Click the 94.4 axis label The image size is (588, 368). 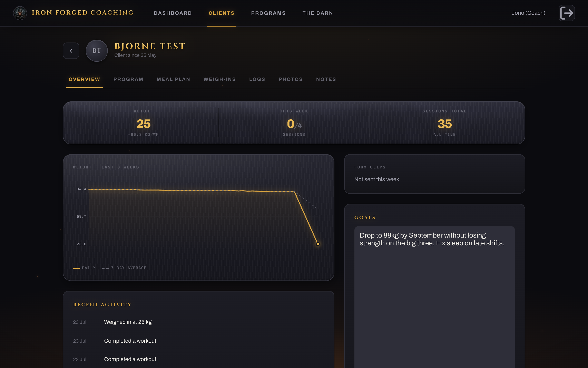coord(81,189)
